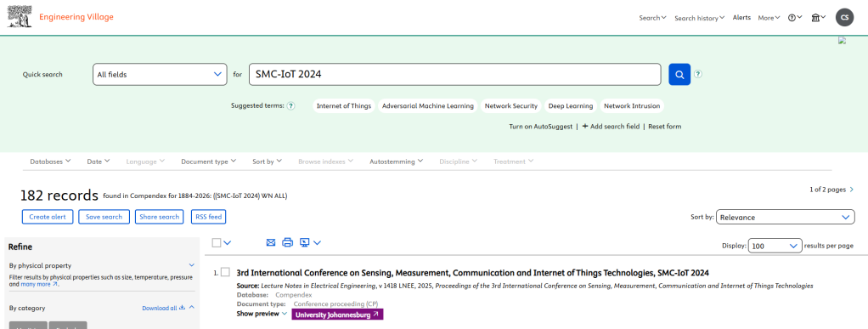This screenshot has height=329, width=868.
Task: Click the University Johannesburg full-text button
Action: [337, 315]
